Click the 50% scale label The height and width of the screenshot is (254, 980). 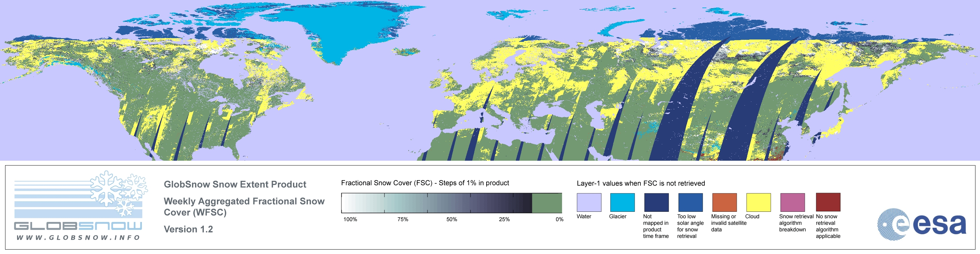point(452,219)
